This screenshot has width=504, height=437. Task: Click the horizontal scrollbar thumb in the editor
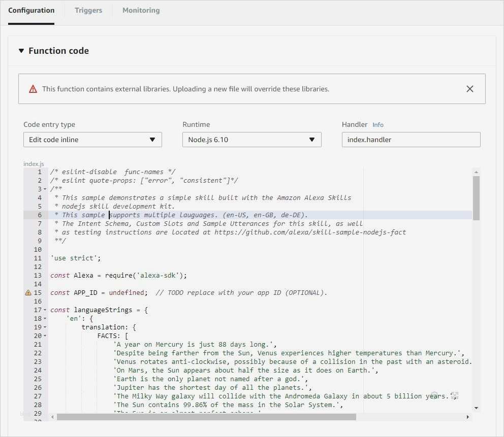click(206, 417)
